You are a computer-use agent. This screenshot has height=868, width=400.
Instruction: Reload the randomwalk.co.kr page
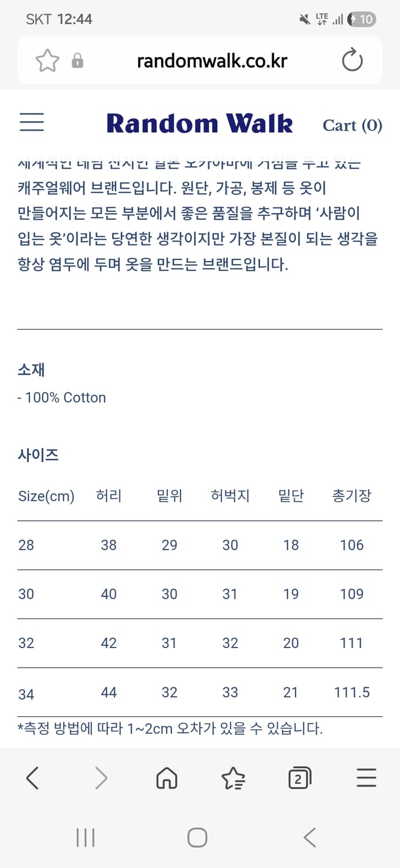click(x=353, y=60)
